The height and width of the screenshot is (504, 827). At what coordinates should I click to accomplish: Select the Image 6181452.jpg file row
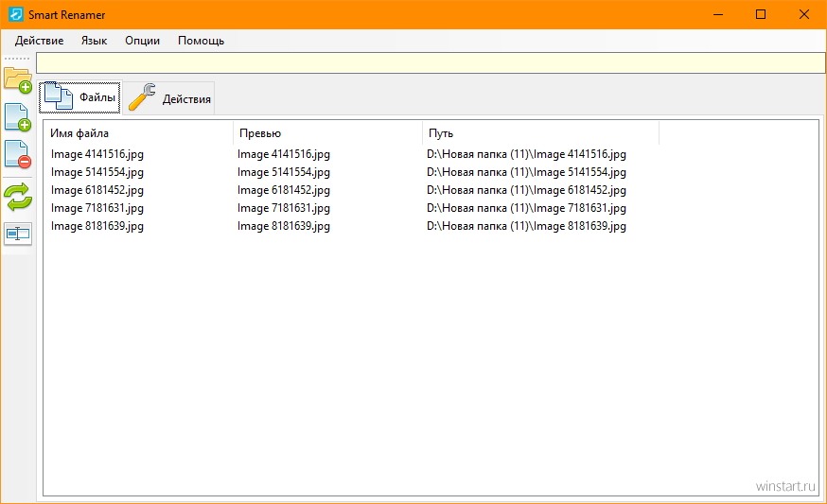tap(339, 190)
